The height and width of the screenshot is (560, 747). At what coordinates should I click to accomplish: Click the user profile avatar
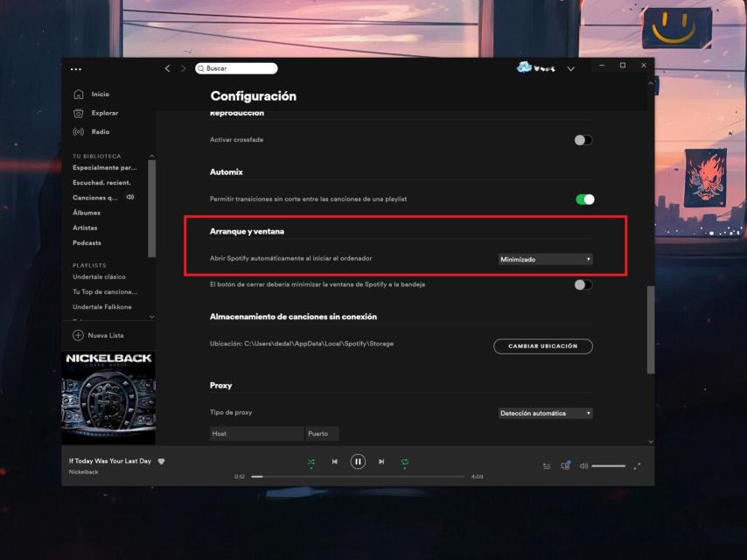pyautogui.click(x=524, y=67)
